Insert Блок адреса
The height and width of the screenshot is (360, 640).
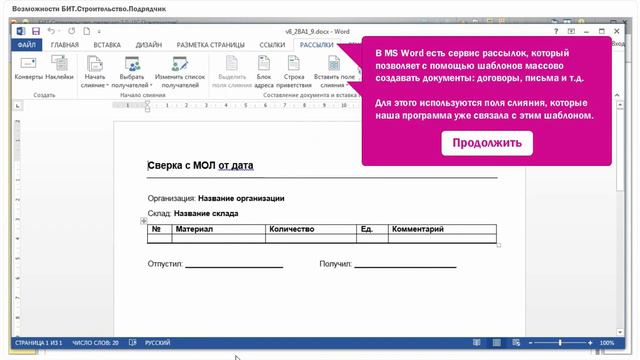264,72
